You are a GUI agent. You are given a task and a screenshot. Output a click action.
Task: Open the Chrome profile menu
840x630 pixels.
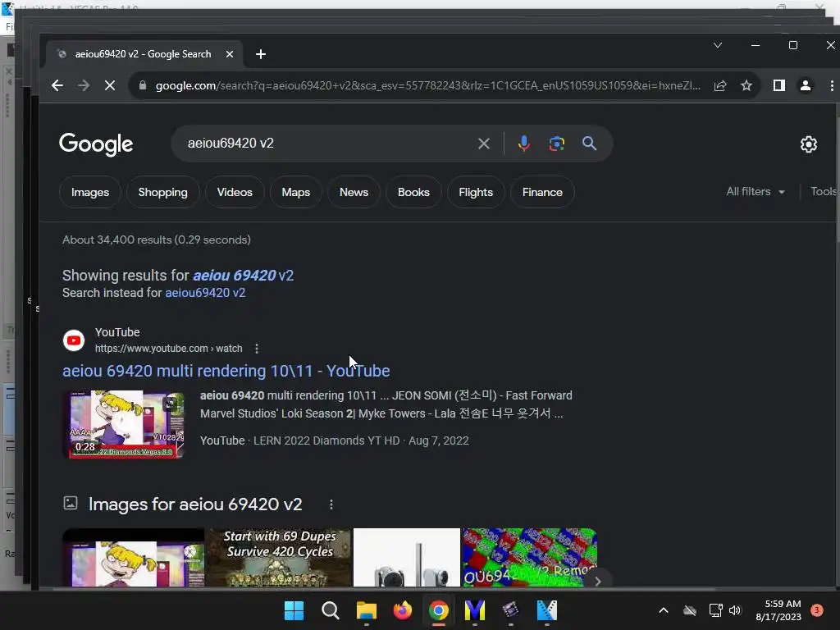pyautogui.click(x=805, y=85)
